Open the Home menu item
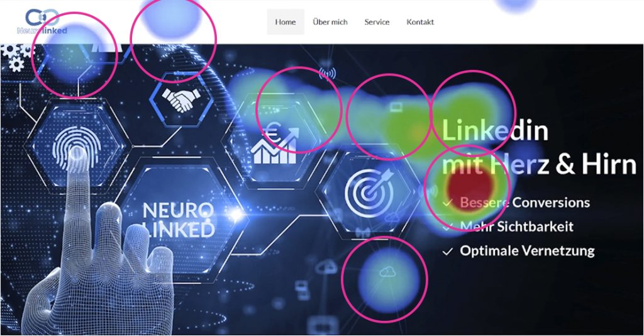 point(286,22)
